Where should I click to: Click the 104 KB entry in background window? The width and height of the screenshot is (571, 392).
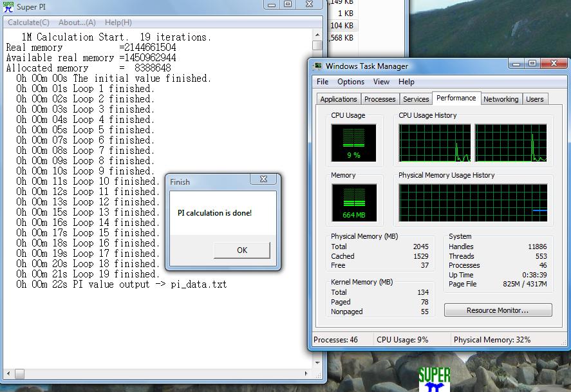[x=342, y=26]
